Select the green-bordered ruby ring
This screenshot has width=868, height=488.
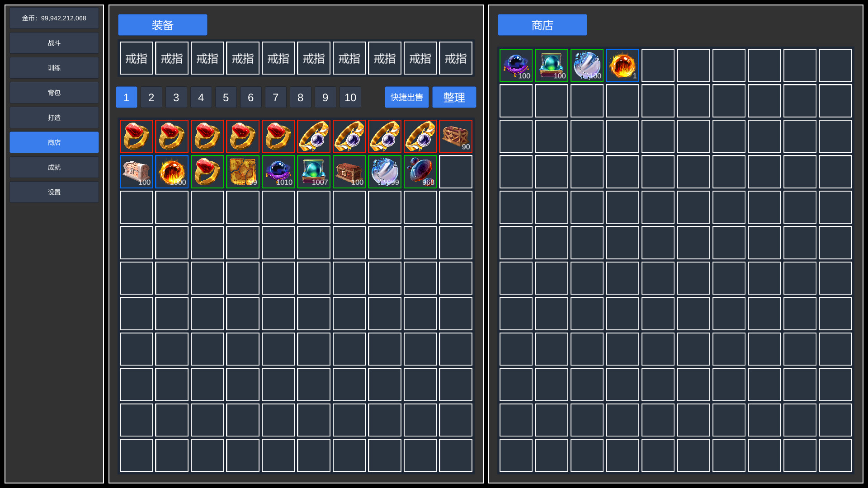207,172
